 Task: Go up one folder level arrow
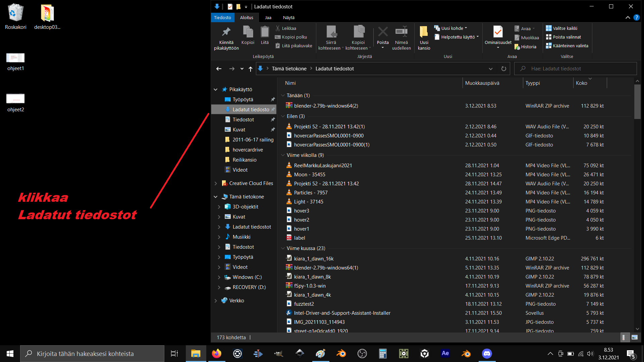250,69
